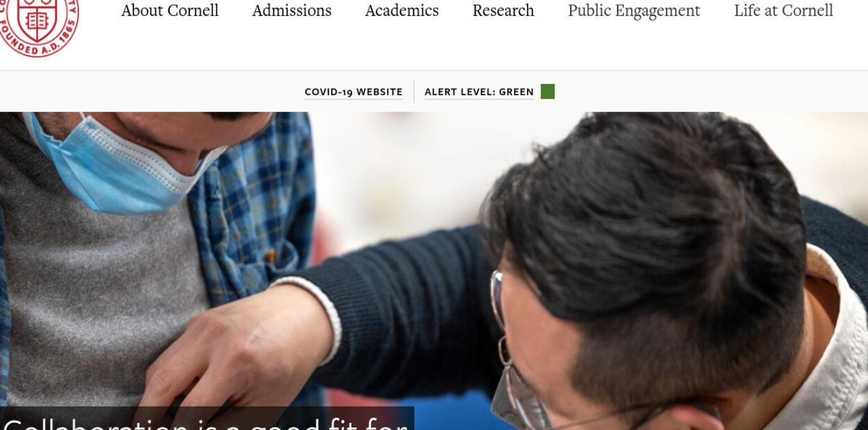Click the Cornell University seal logo
The height and width of the screenshot is (430, 868).
point(38,25)
